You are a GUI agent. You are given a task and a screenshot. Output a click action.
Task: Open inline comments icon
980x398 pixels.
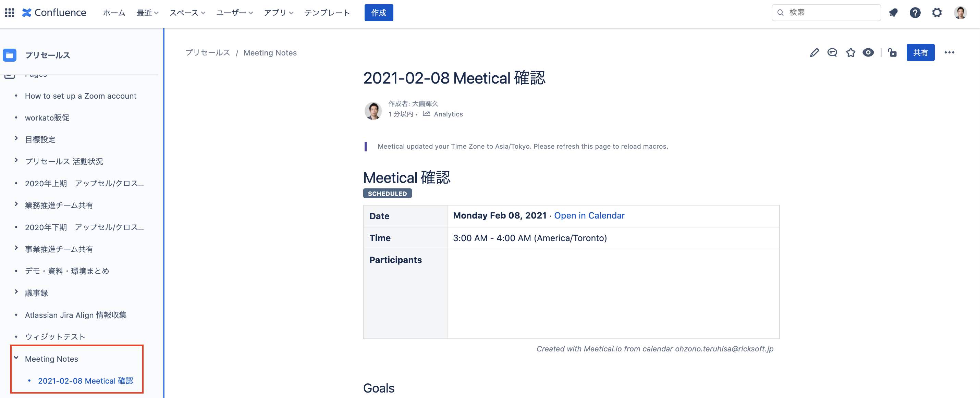(x=832, y=52)
